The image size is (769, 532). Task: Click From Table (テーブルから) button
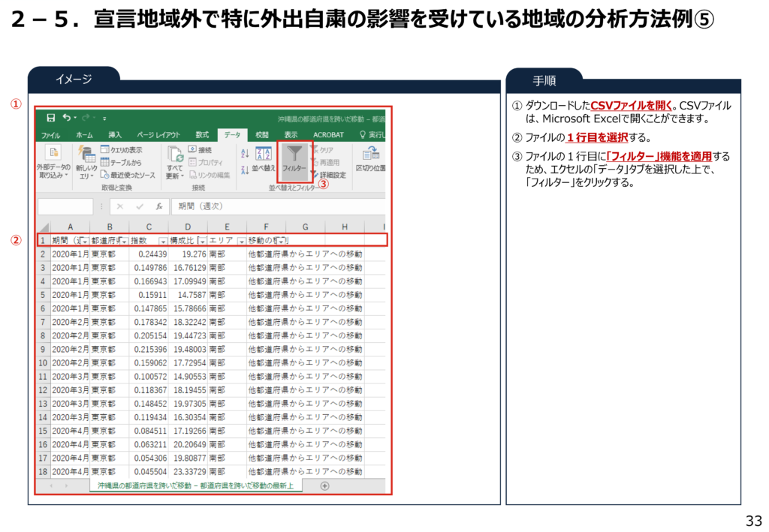(x=121, y=162)
